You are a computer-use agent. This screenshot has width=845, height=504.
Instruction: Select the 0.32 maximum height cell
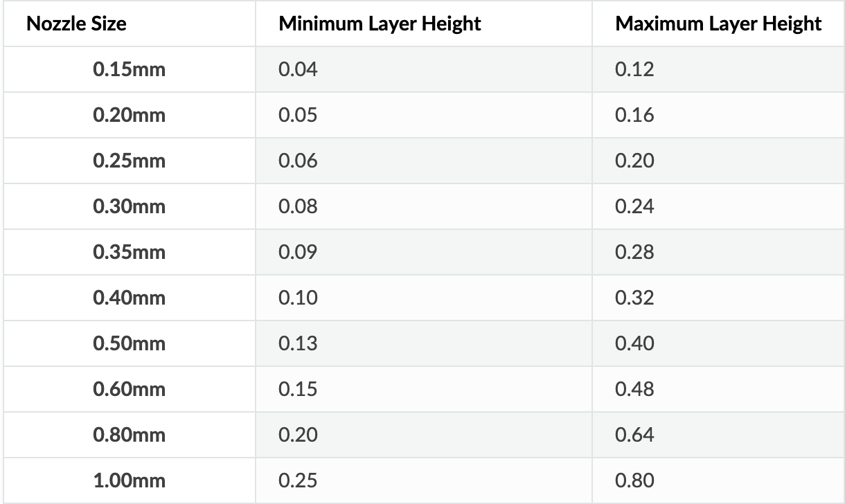coord(634,298)
